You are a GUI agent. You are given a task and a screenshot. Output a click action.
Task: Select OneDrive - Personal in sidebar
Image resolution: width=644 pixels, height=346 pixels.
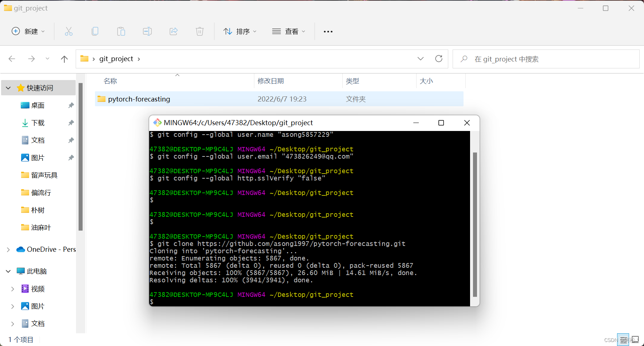point(46,250)
